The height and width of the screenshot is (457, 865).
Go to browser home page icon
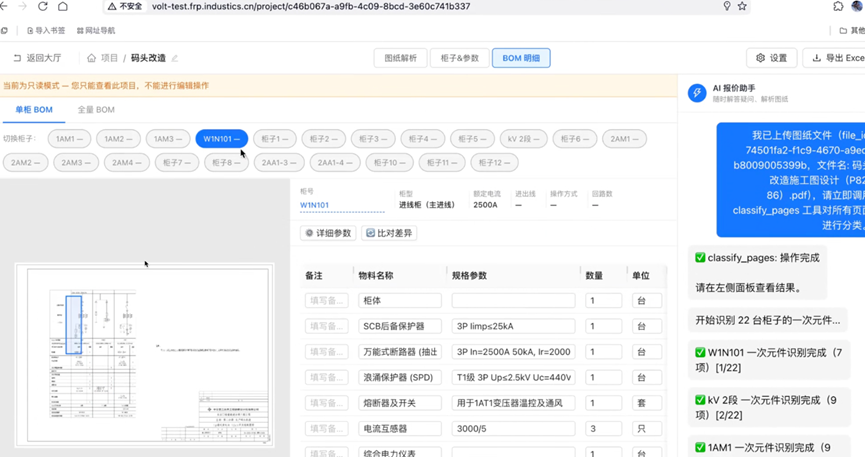pos(63,7)
